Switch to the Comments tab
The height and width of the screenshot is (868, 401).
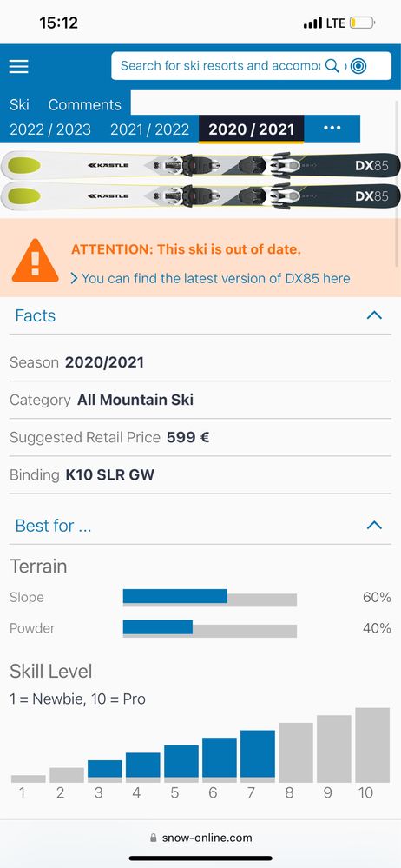point(84,104)
